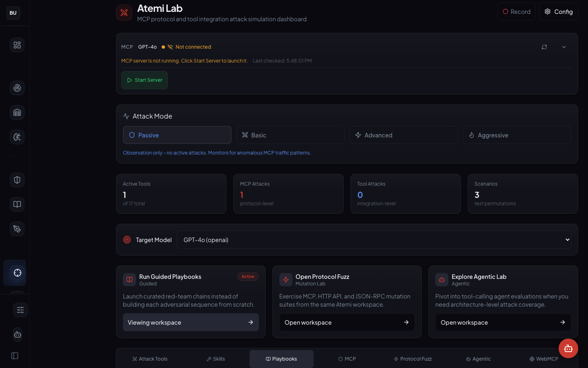The image size is (588, 368).
Task: Open the Protocol Fuzz workspace link
Action: tap(347, 322)
